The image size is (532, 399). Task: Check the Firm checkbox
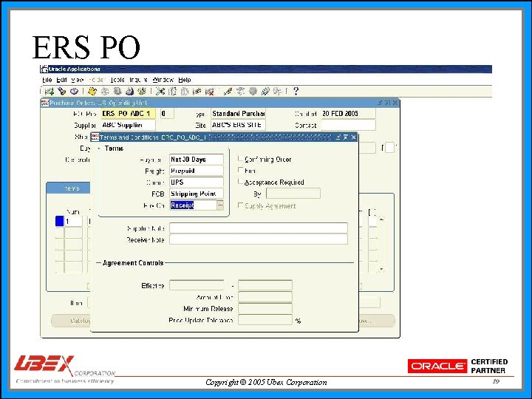[x=241, y=170]
